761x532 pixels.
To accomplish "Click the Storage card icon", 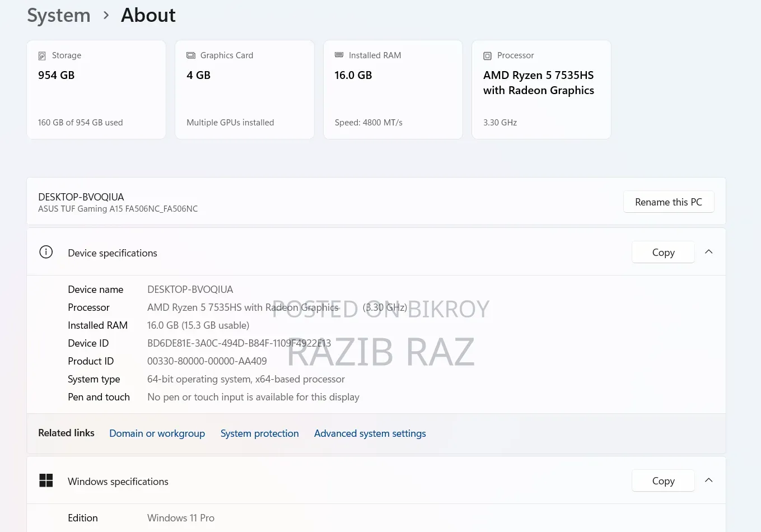I will point(42,56).
